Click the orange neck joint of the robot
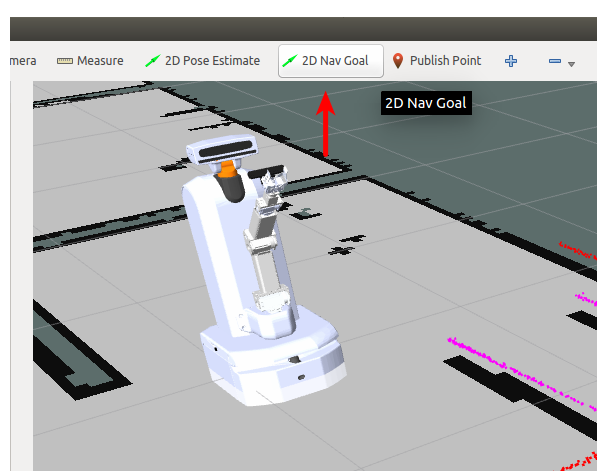 [227, 169]
